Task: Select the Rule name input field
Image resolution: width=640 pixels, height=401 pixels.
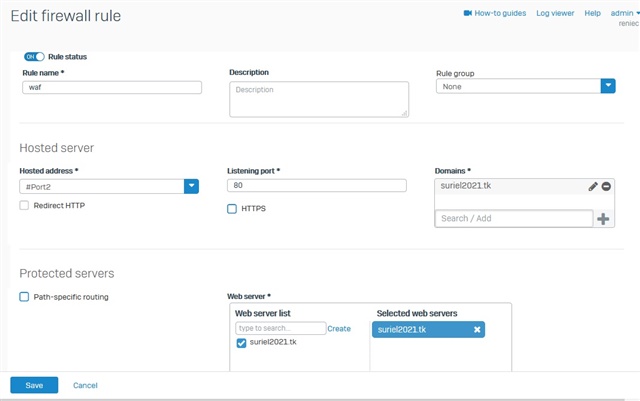Action: coord(112,87)
